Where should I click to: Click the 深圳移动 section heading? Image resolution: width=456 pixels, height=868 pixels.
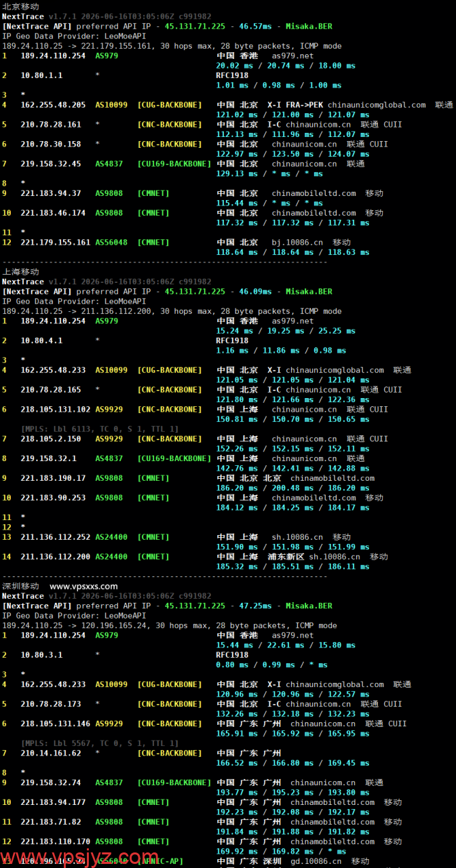(20, 586)
